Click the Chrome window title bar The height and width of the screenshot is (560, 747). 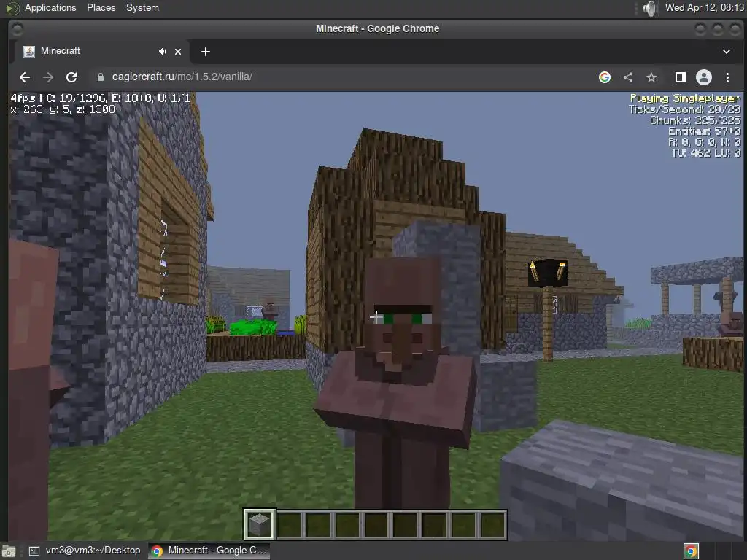pyautogui.click(x=377, y=28)
